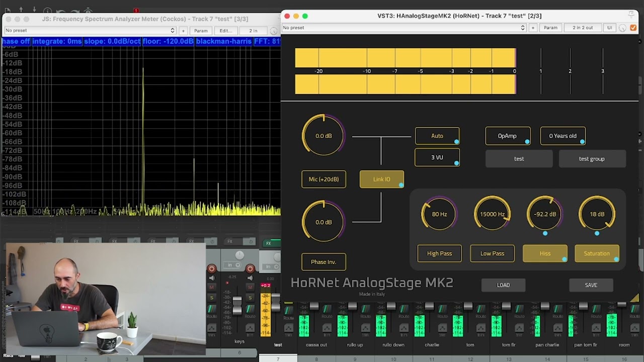This screenshot has width=644, height=362.
Task: Click the pin icon in HAnalogStageMK2 window
Action: click(631, 15)
